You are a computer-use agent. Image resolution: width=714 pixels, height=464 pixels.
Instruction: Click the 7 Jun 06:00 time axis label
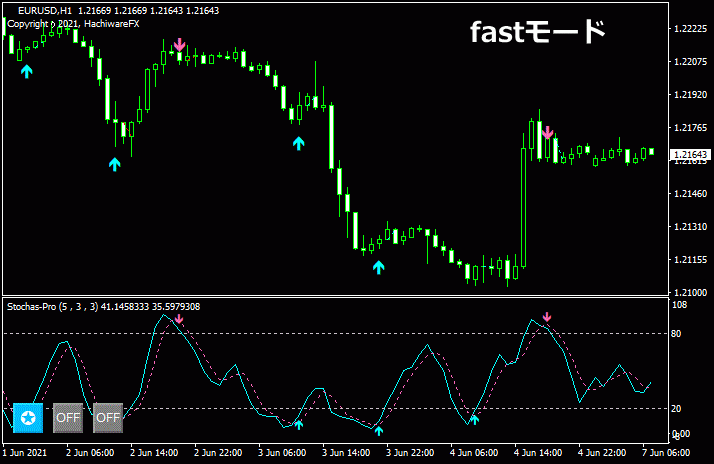[x=666, y=452]
